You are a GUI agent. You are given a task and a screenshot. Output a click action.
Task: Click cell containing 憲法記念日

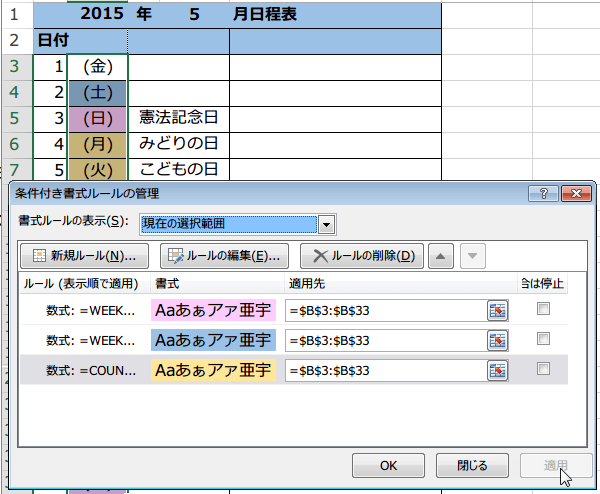click(179, 118)
